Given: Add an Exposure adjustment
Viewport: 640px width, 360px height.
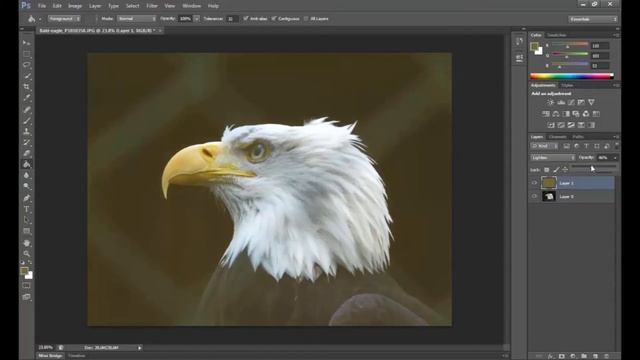Looking at the screenshot, I should 581,102.
